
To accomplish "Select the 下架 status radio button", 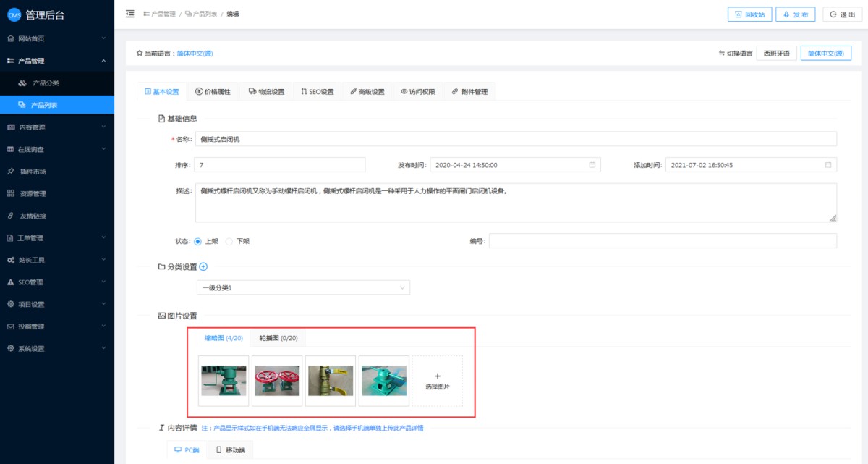I will click(229, 241).
